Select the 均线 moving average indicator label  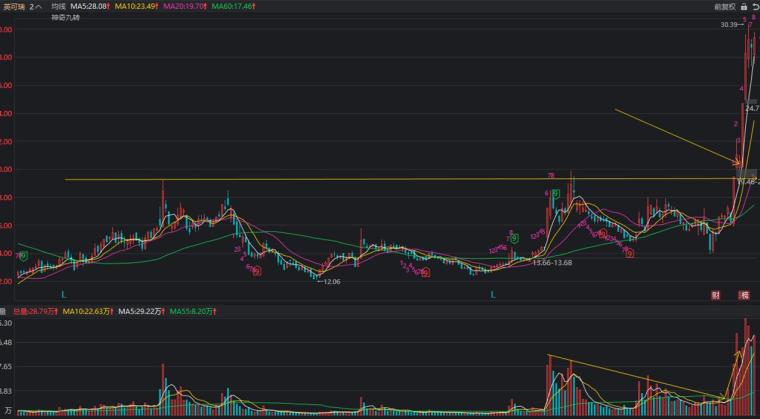coord(58,7)
